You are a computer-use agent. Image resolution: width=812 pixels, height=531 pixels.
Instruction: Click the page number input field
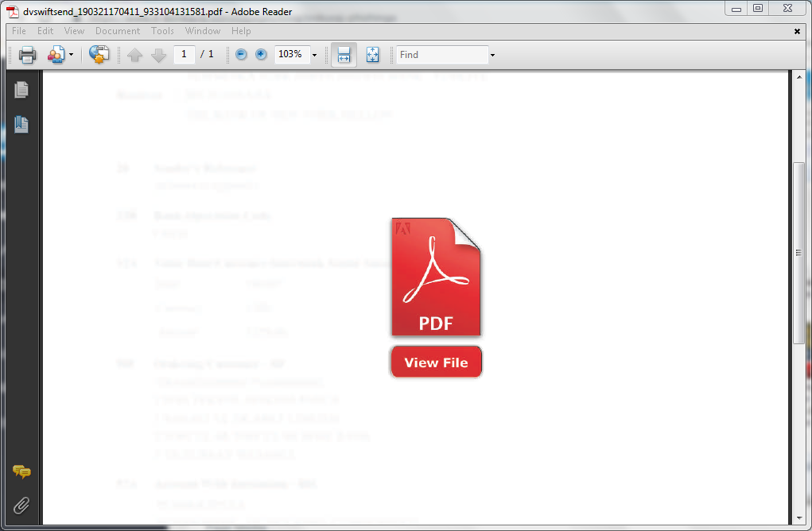coord(185,54)
